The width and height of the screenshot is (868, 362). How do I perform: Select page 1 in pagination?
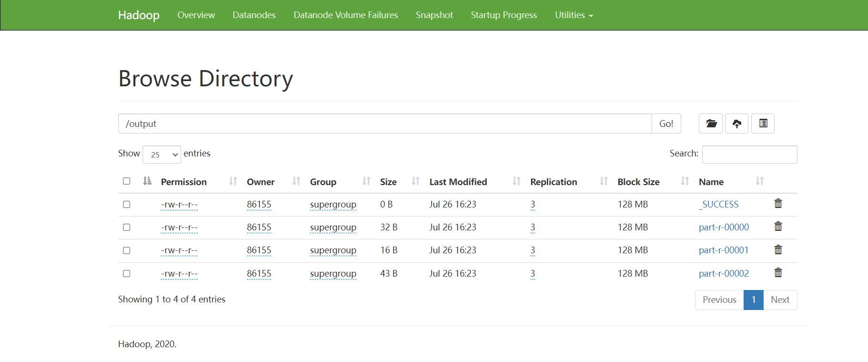pos(754,300)
